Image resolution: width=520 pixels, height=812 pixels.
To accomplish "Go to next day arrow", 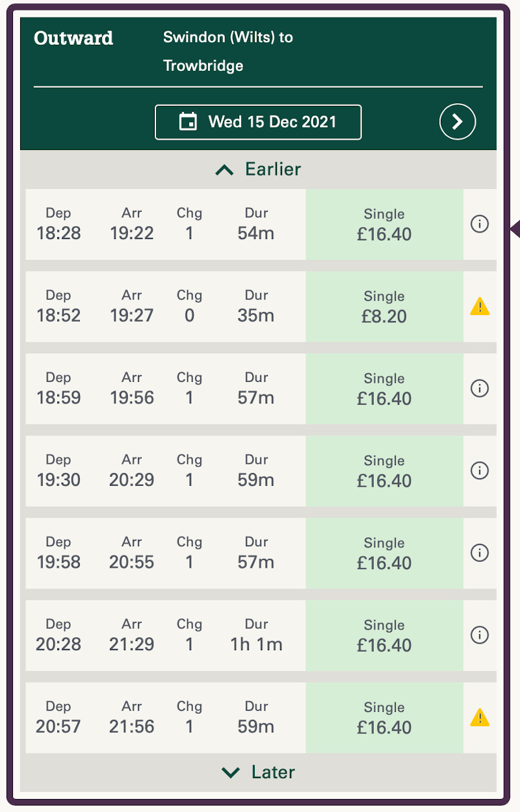I will [458, 121].
